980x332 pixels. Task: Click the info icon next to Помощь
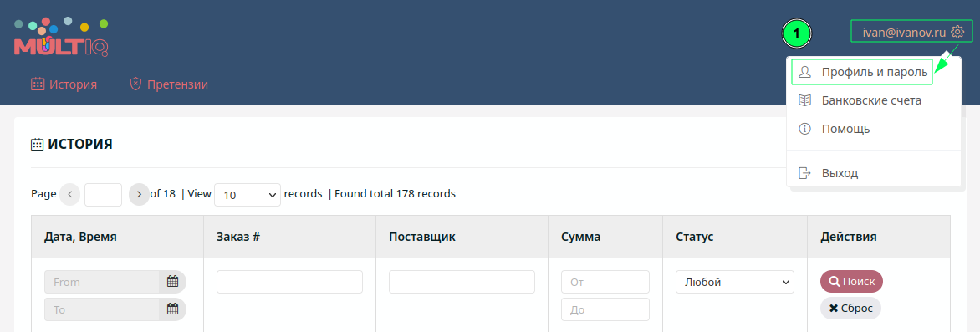805,129
